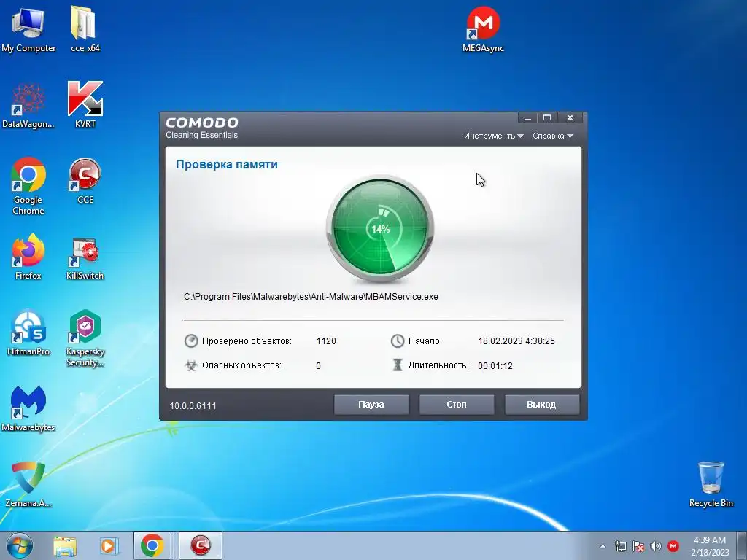Open the Справка dropdown menu
The width and height of the screenshot is (747, 560).
click(x=553, y=136)
